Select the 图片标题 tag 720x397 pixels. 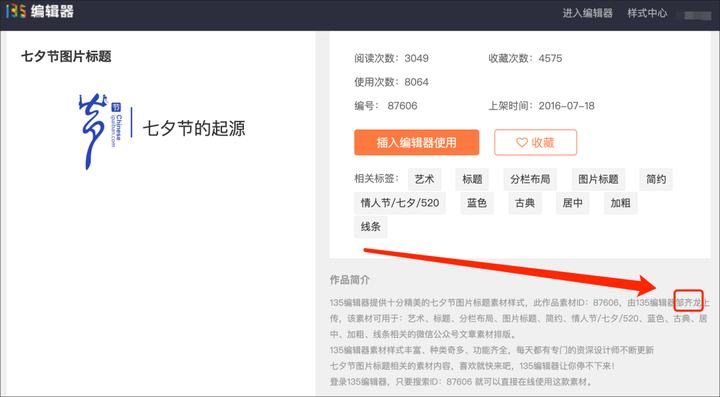coord(598,179)
